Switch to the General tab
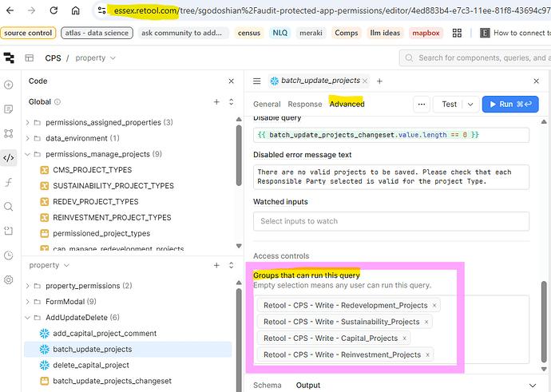The width and height of the screenshot is (551, 392). [x=267, y=105]
